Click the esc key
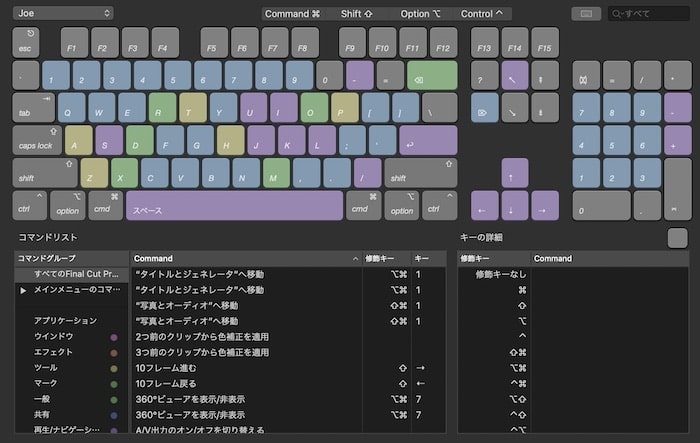The height and width of the screenshot is (443, 700). [26, 42]
